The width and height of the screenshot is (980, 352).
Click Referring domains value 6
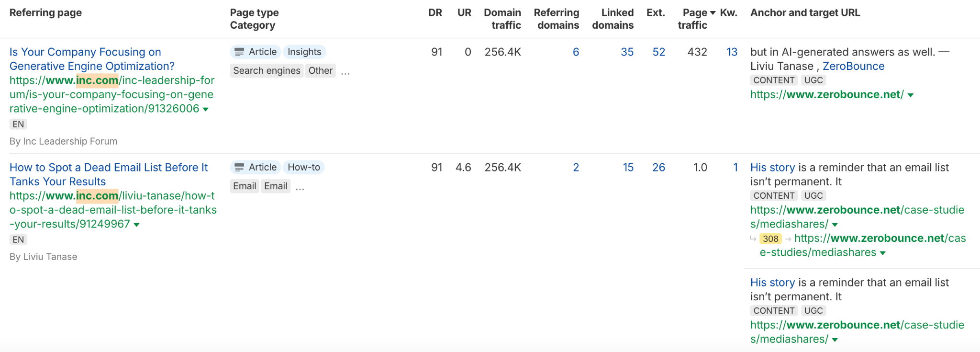click(x=576, y=52)
